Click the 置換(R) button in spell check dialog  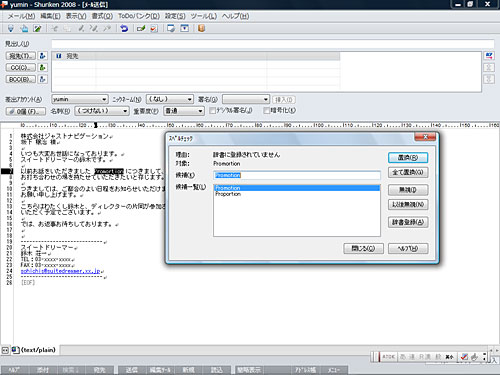click(x=408, y=158)
